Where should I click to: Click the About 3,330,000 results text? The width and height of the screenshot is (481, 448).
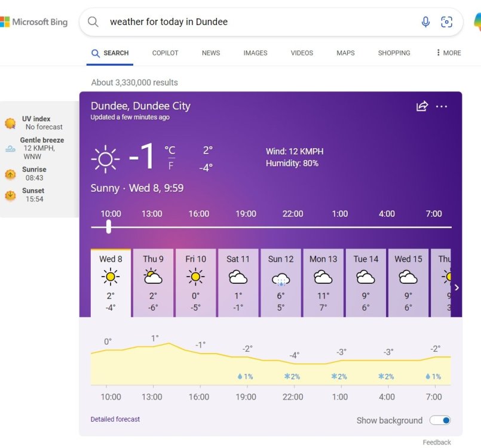pyautogui.click(x=134, y=82)
